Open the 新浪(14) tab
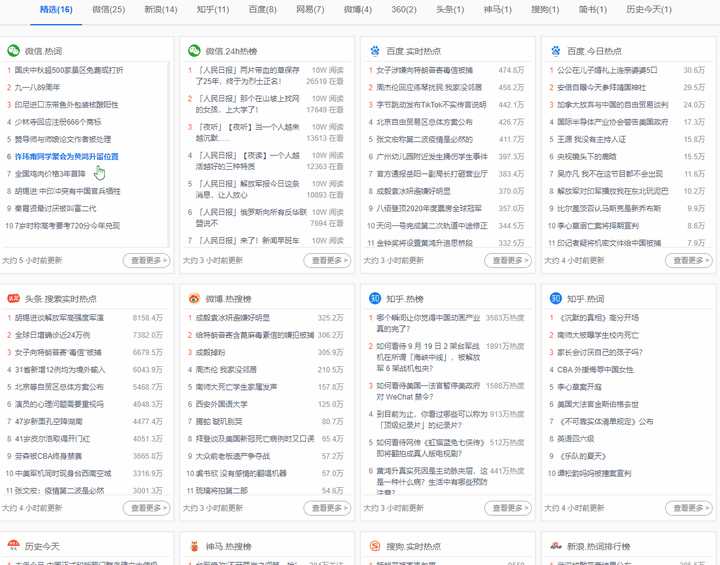 (161, 10)
